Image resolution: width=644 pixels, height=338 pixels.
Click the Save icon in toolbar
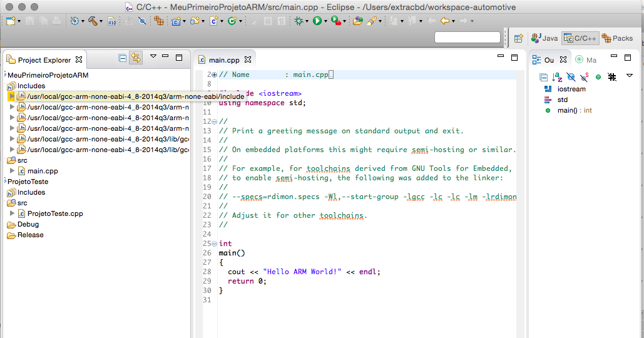coord(29,21)
